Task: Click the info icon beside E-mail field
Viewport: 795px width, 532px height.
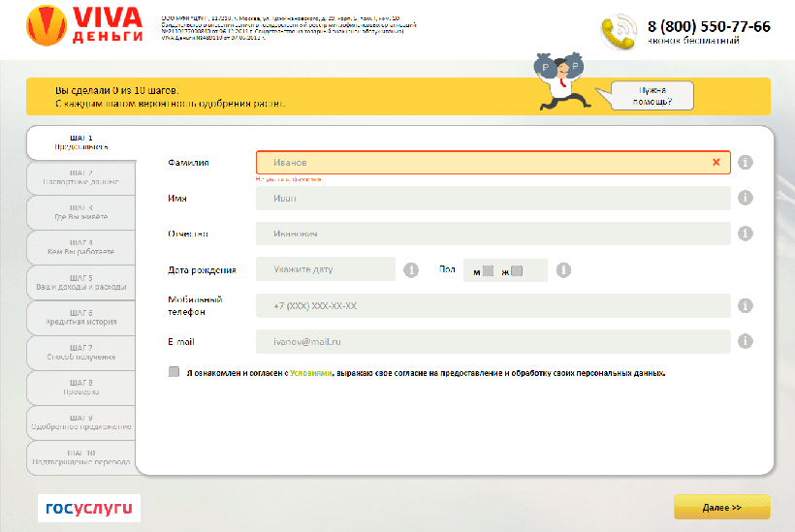Action: pyautogui.click(x=745, y=341)
